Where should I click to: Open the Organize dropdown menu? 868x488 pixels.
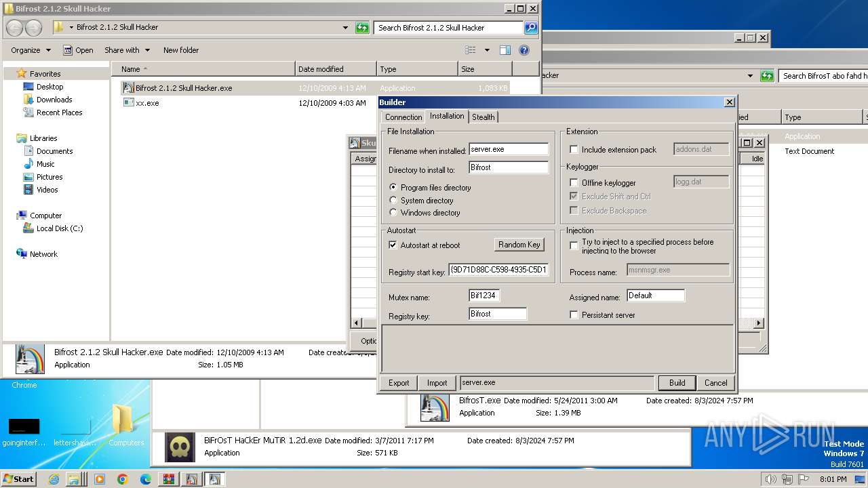coord(31,50)
